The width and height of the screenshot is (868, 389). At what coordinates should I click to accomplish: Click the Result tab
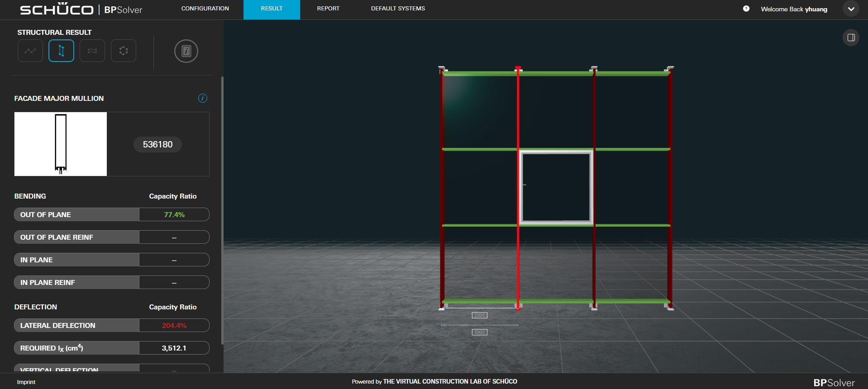click(x=272, y=9)
